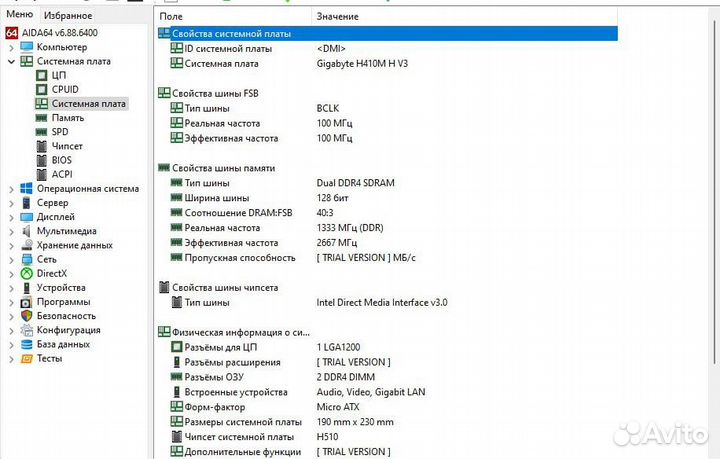The image size is (720, 459).
Task: Click the 2667 МГц effective frequency value
Action: click(337, 242)
